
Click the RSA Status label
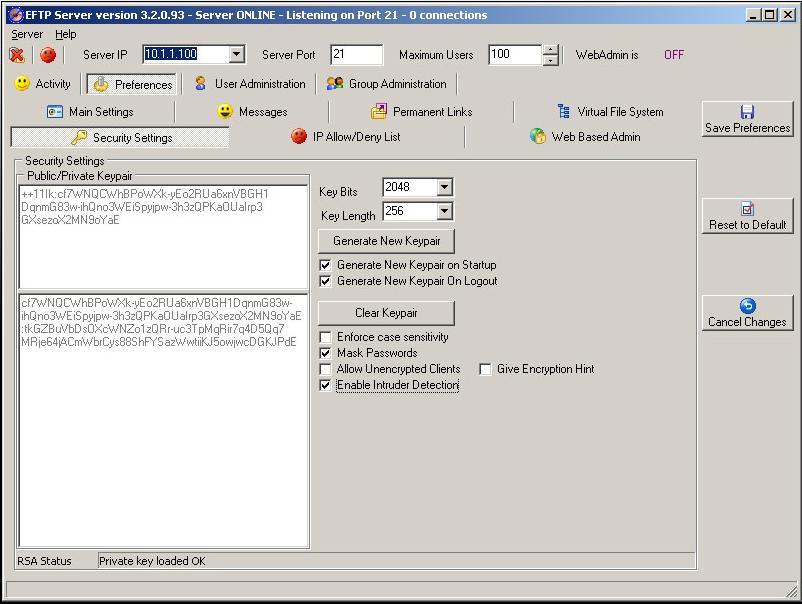coord(44,561)
